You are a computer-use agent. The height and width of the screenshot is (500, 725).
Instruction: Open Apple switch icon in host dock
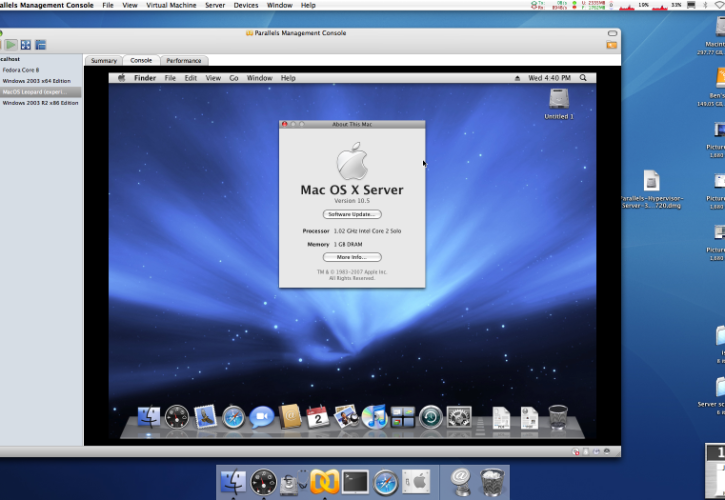[x=416, y=481]
